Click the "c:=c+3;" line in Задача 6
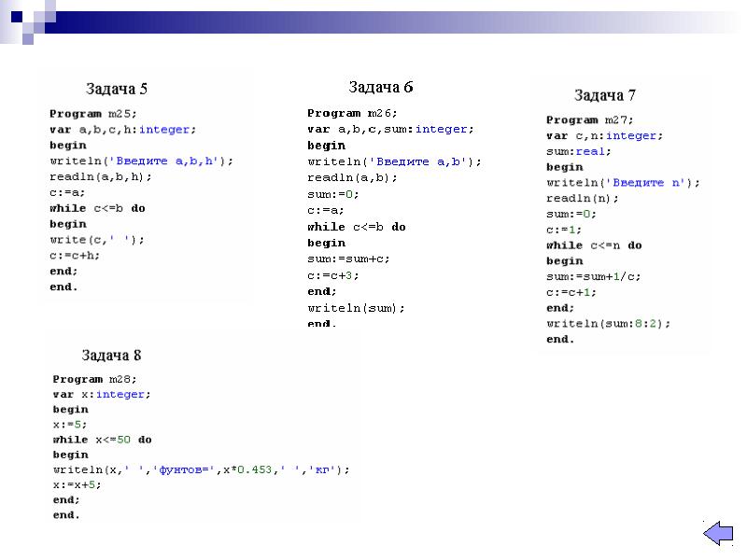Viewport: 747px width, 560px height. (333, 275)
